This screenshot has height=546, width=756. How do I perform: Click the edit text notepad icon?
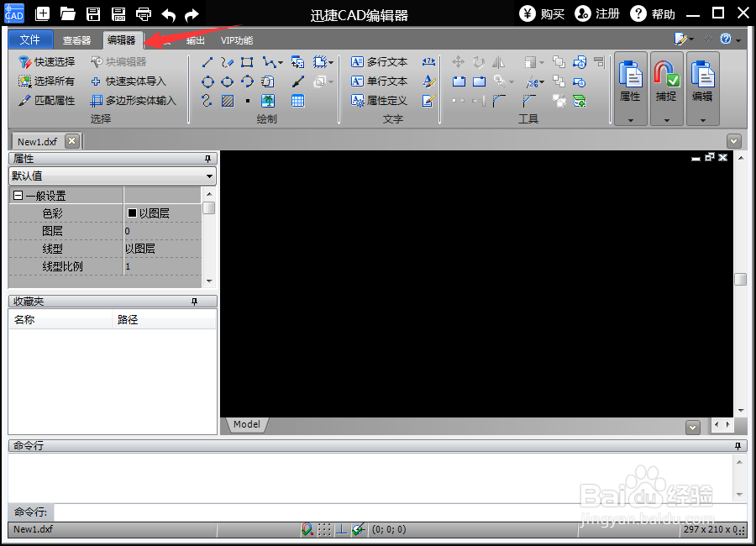pyautogui.click(x=428, y=100)
